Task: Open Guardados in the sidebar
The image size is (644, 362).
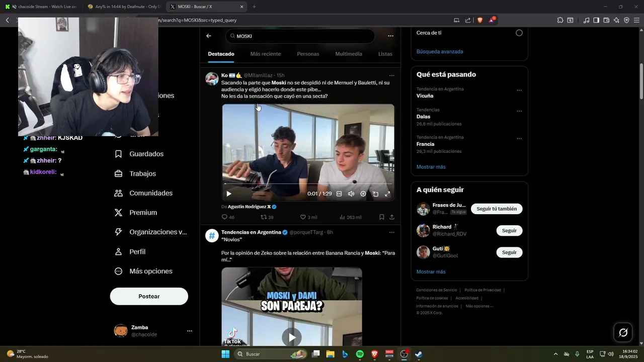Action: coord(138,154)
